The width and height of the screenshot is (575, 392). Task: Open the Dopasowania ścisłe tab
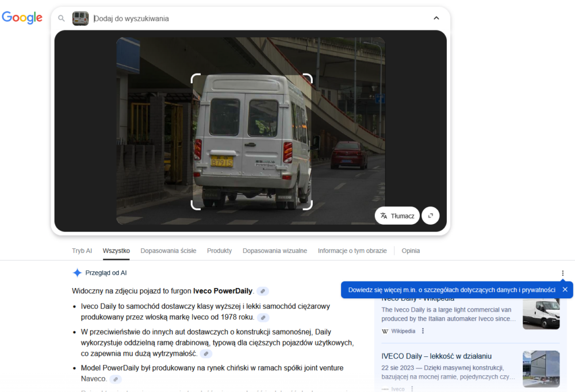tap(168, 251)
